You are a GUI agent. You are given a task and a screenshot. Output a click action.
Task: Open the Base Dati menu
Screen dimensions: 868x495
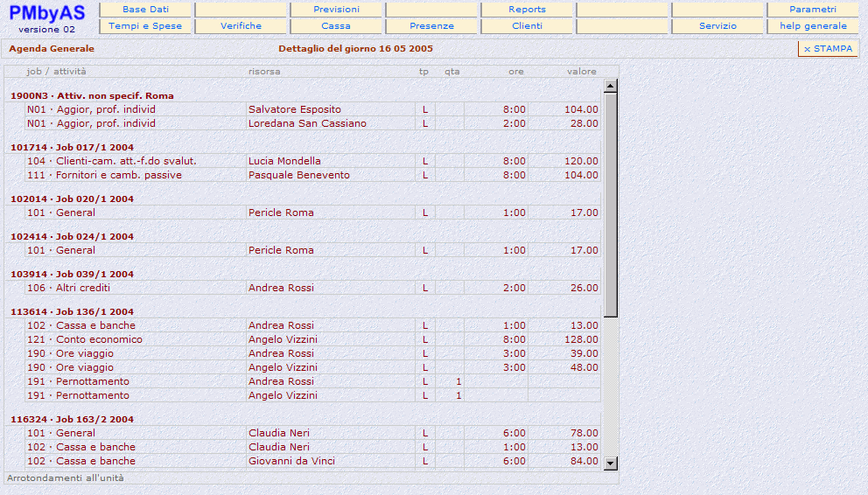[145, 10]
